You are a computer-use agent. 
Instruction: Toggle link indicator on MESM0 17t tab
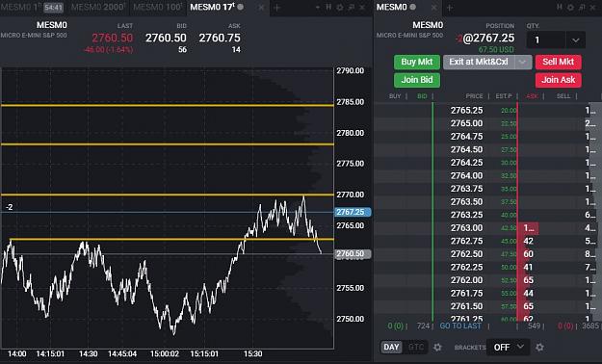point(241,7)
